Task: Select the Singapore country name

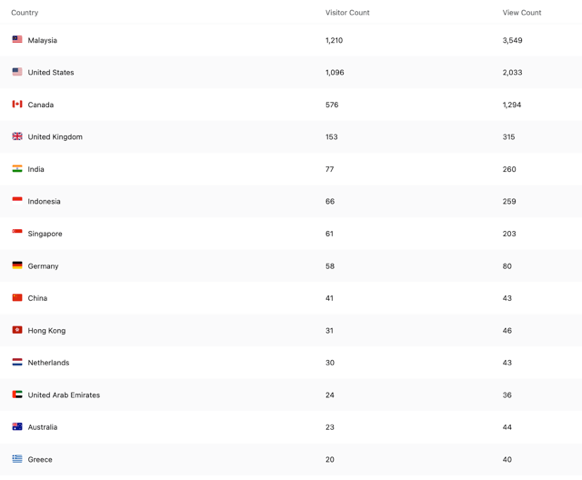Action: coord(45,234)
